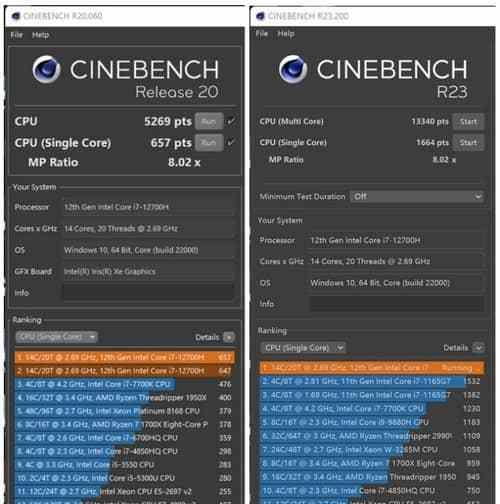Image resolution: width=500 pixels, height=504 pixels.
Task: Click Run button for CPU test in R20
Action: click(x=209, y=121)
